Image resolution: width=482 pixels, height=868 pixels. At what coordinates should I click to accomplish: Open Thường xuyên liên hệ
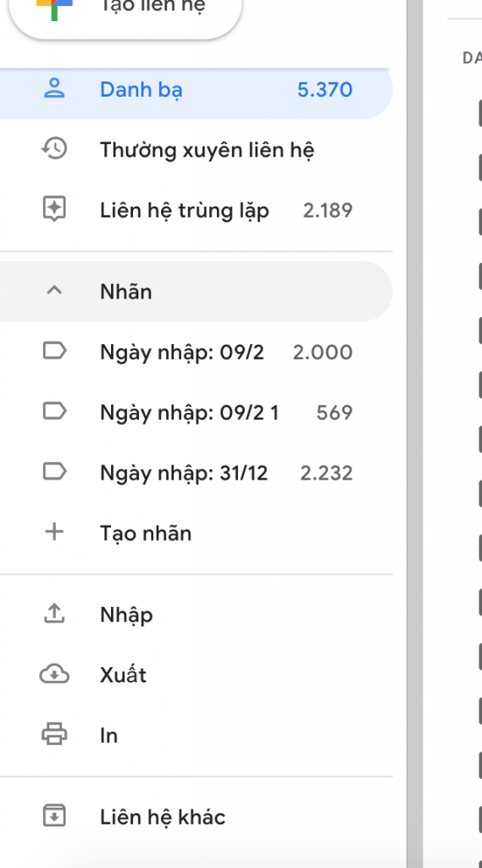click(196, 149)
